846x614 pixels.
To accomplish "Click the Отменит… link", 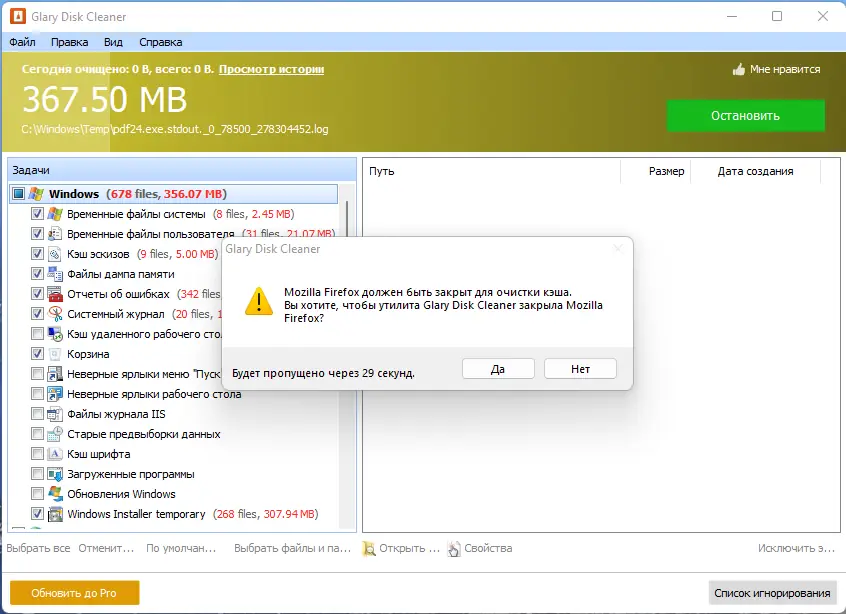I will [106, 548].
